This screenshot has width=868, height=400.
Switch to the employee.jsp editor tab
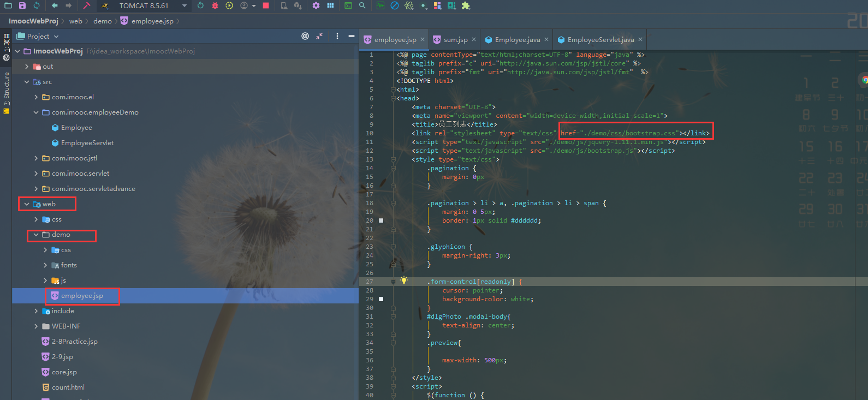pos(395,39)
